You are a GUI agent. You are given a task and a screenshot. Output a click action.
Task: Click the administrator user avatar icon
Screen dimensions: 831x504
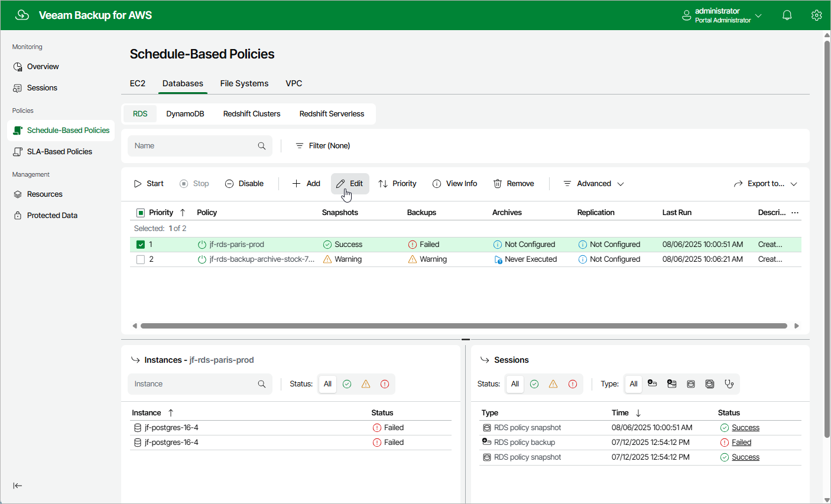tap(686, 15)
